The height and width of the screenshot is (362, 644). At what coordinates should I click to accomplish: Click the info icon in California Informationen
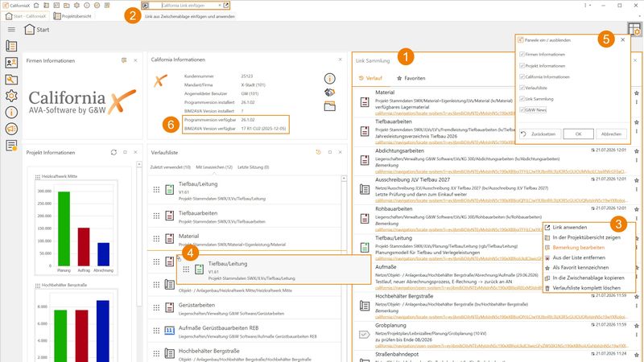click(329, 78)
